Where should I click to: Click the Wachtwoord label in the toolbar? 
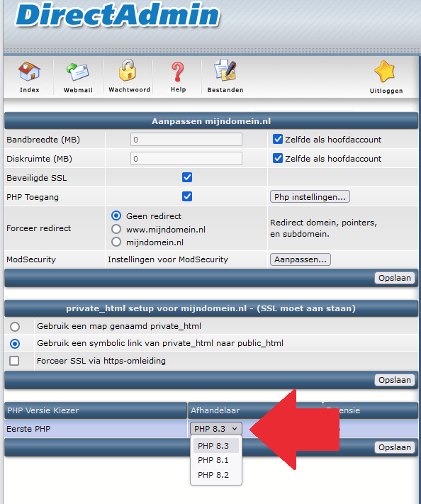pos(129,90)
